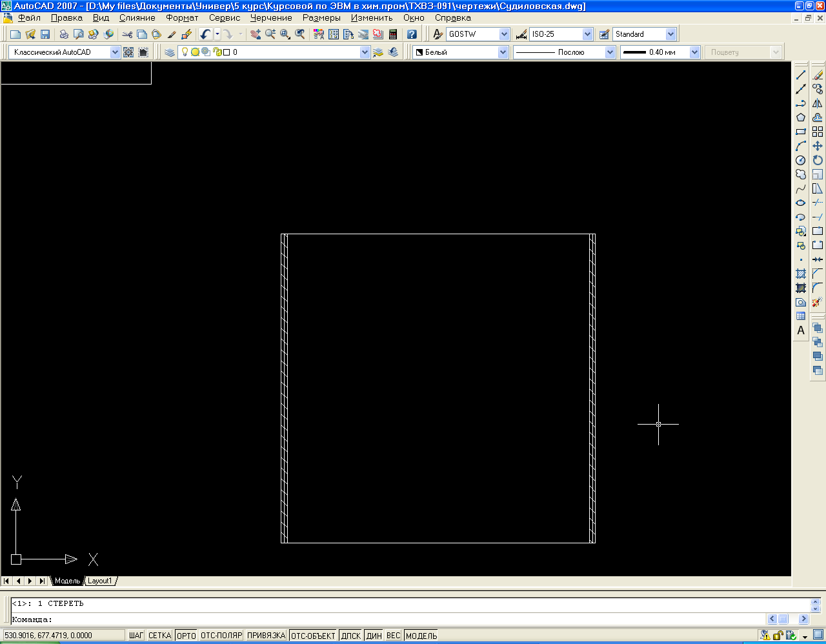Pick the Rotate modify tool

coord(818,160)
